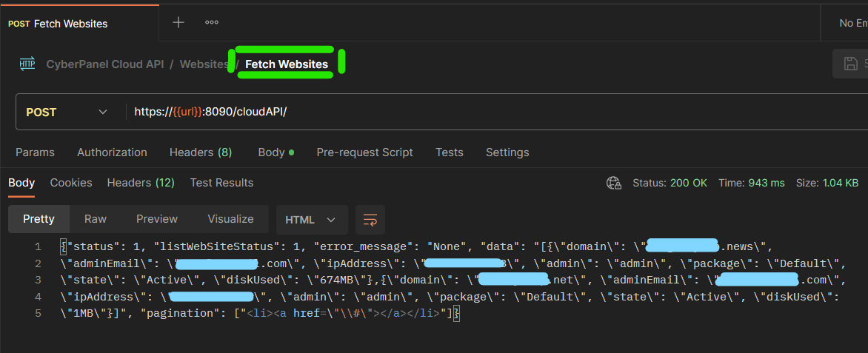Image resolution: width=868 pixels, height=353 pixels.
Task: Open the Test Results tab
Action: pyautogui.click(x=221, y=183)
